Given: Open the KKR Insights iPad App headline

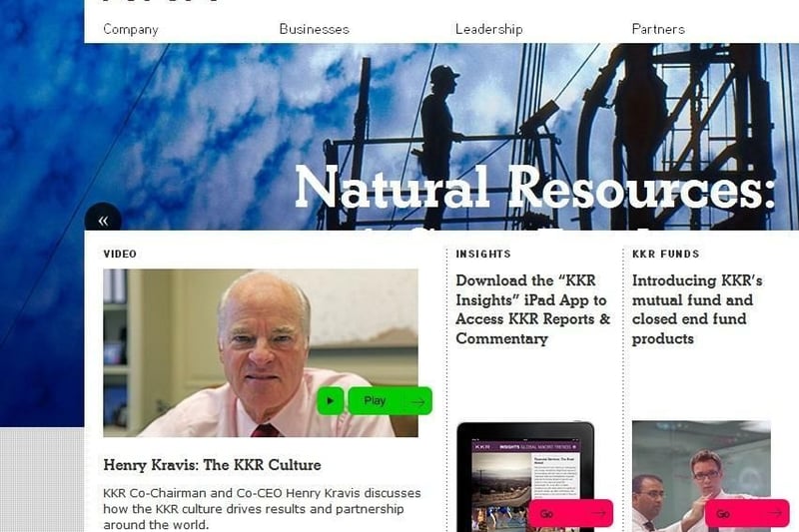Looking at the screenshot, I should (533, 309).
